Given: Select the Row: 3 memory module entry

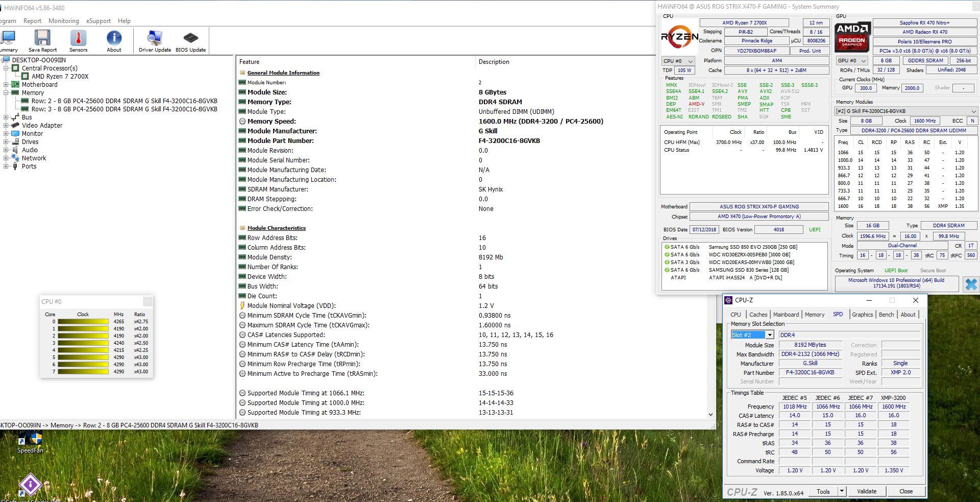Looking at the screenshot, I should click(x=124, y=109).
